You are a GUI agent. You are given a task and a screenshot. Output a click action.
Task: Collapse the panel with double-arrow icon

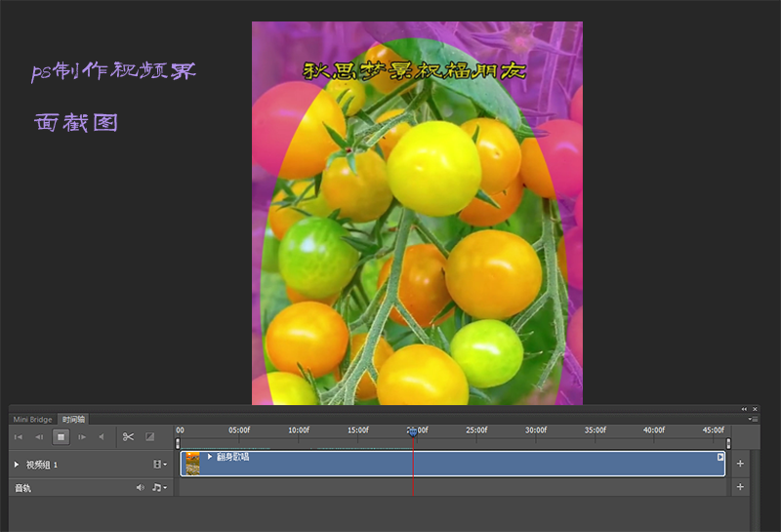pyautogui.click(x=745, y=409)
